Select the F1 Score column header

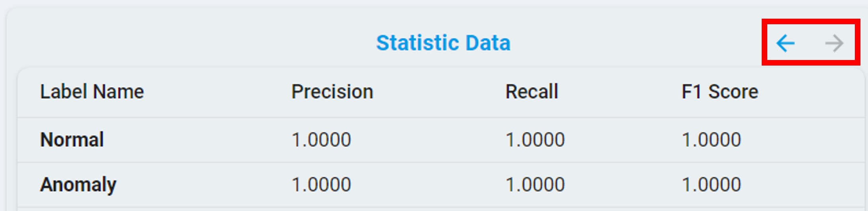tap(720, 92)
